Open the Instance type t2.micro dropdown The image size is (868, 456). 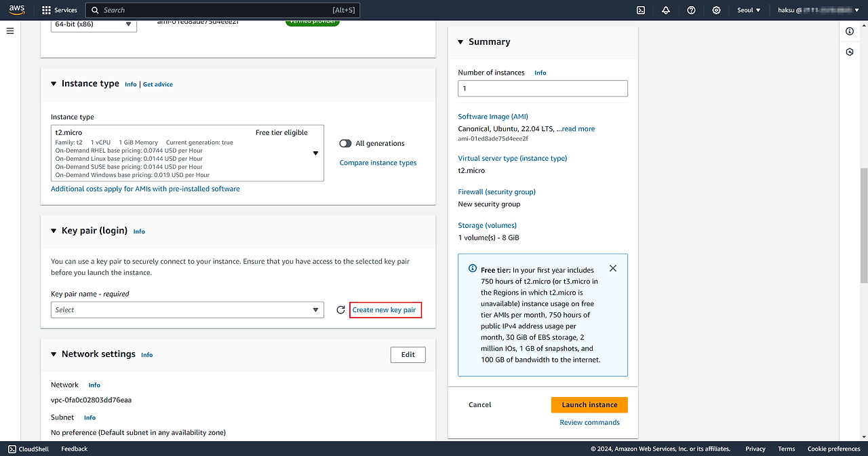(187, 153)
